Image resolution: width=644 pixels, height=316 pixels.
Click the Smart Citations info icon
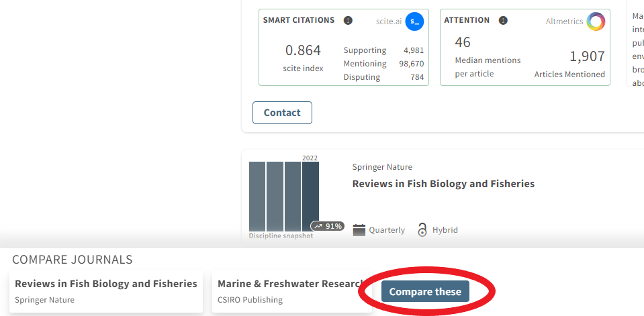coord(348,21)
